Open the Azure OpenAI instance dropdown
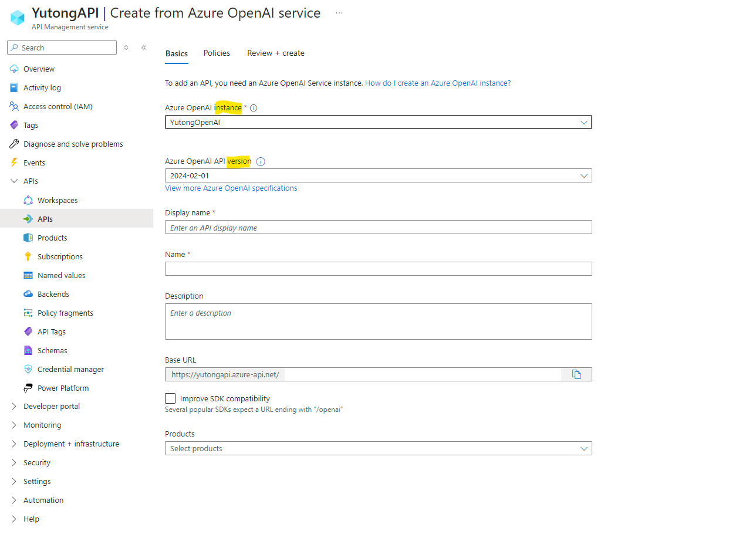Image resolution: width=756 pixels, height=548 pixels. [x=379, y=122]
